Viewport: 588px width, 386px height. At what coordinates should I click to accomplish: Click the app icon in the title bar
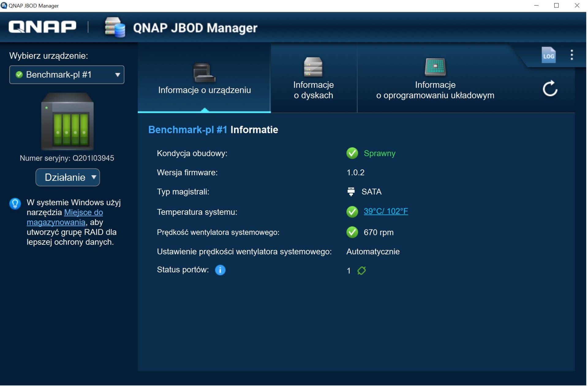pos(4,6)
